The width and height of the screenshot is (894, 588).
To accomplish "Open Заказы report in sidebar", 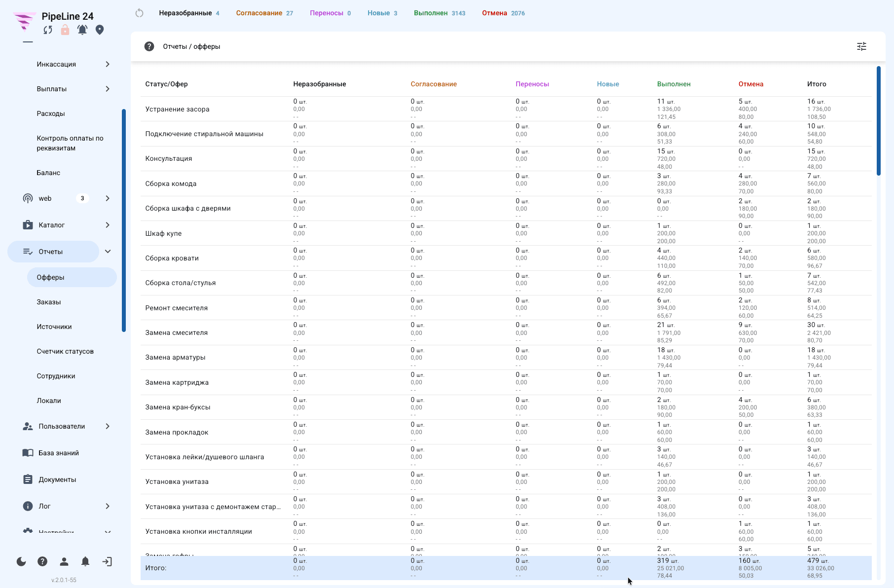I will [49, 302].
